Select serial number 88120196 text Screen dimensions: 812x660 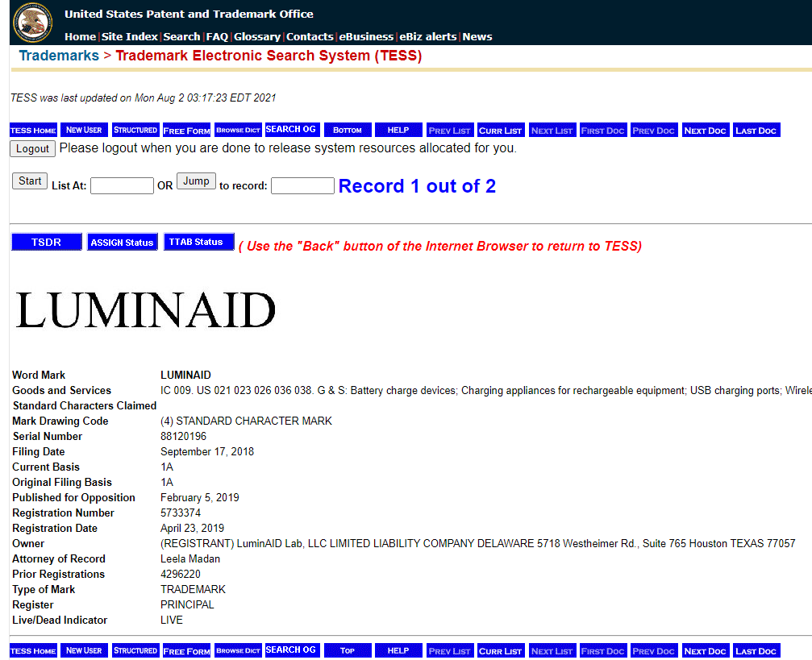[183, 437]
